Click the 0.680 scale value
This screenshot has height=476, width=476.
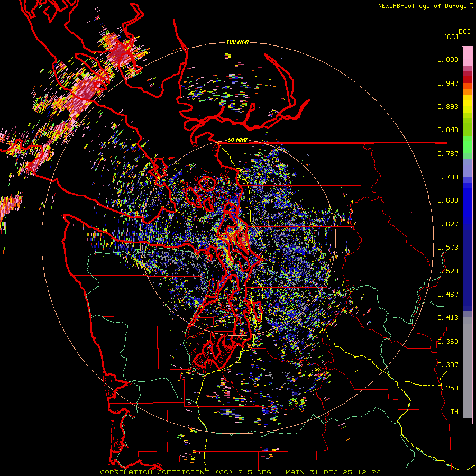pos(448,200)
